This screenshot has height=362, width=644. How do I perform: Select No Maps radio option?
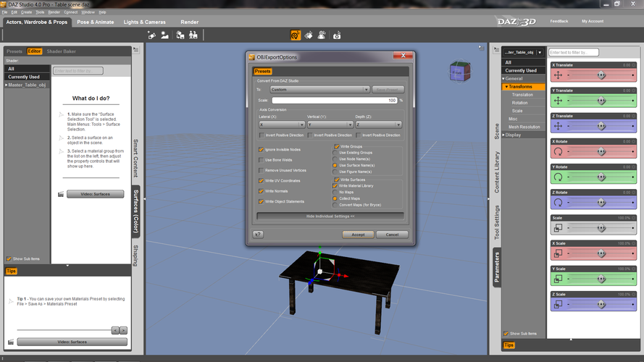coord(335,192)
